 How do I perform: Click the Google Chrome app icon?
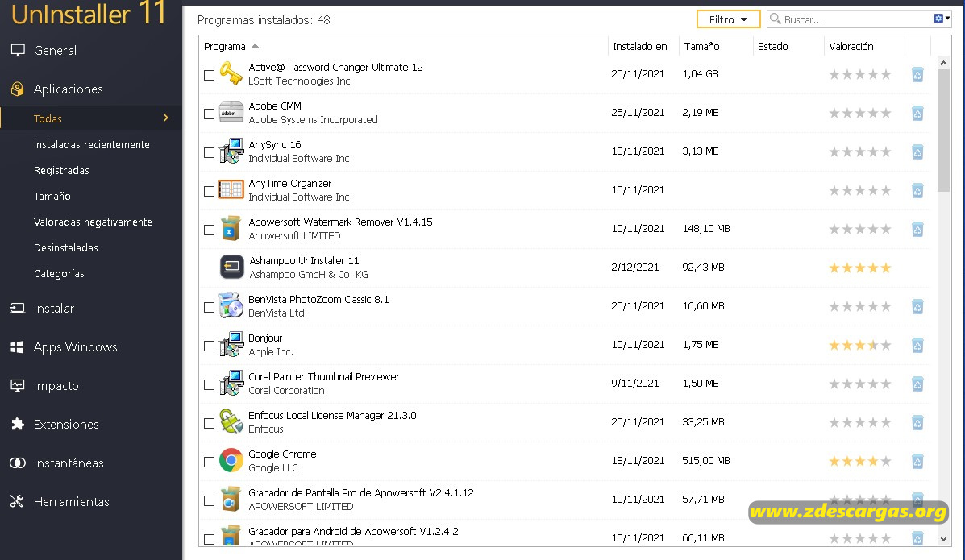click(231, 460)
